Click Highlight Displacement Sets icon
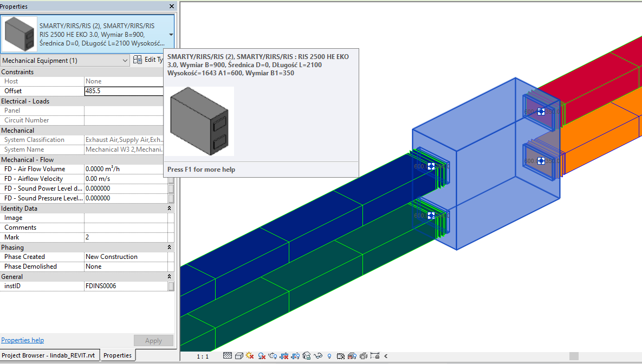 coord(363,356)
